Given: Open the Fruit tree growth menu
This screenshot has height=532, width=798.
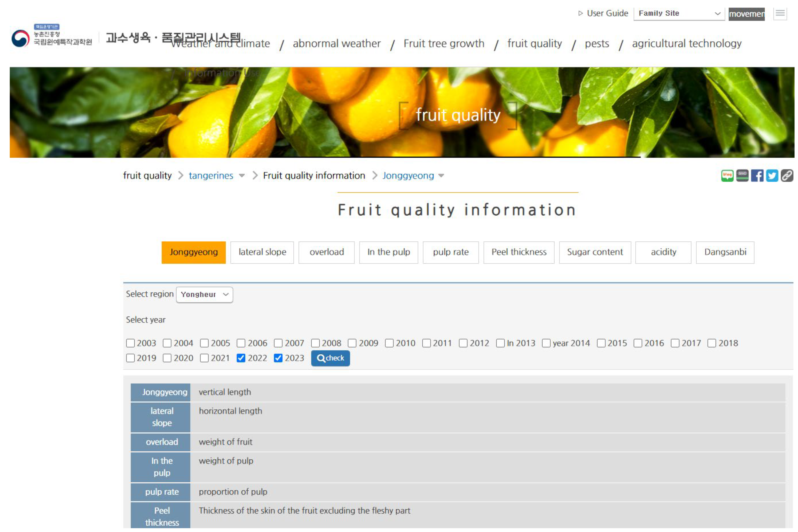Looking at the screenshot, I should point(444,43).
